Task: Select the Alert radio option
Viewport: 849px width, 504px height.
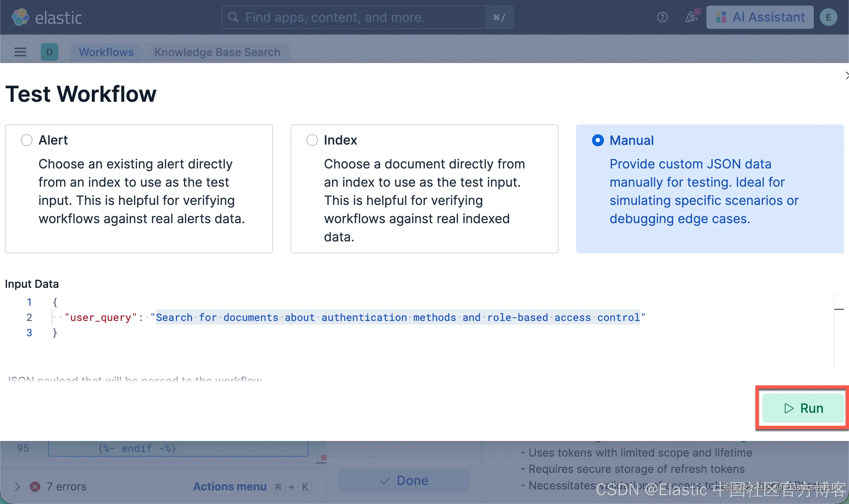Action: point(27,140)
